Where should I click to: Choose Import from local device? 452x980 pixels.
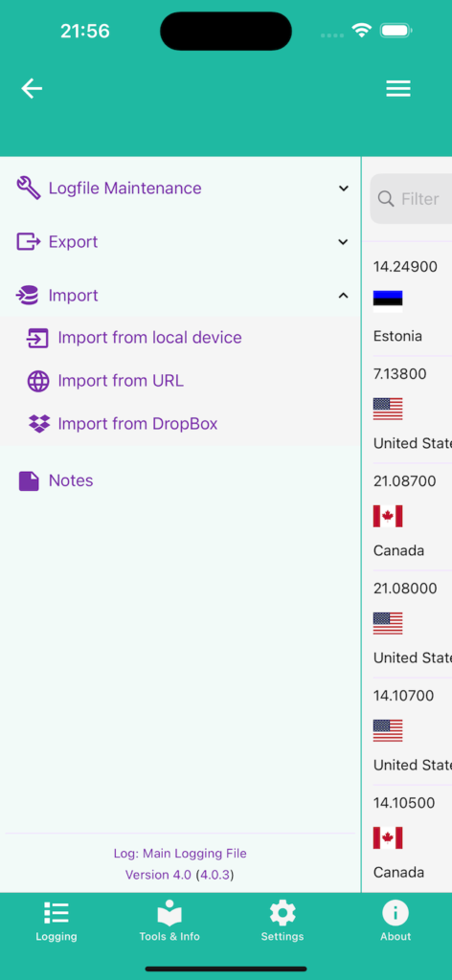pos(150,338)
